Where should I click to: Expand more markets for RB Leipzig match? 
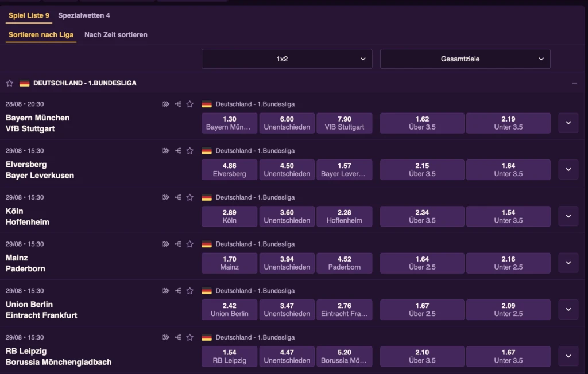(x=568, y=356)
